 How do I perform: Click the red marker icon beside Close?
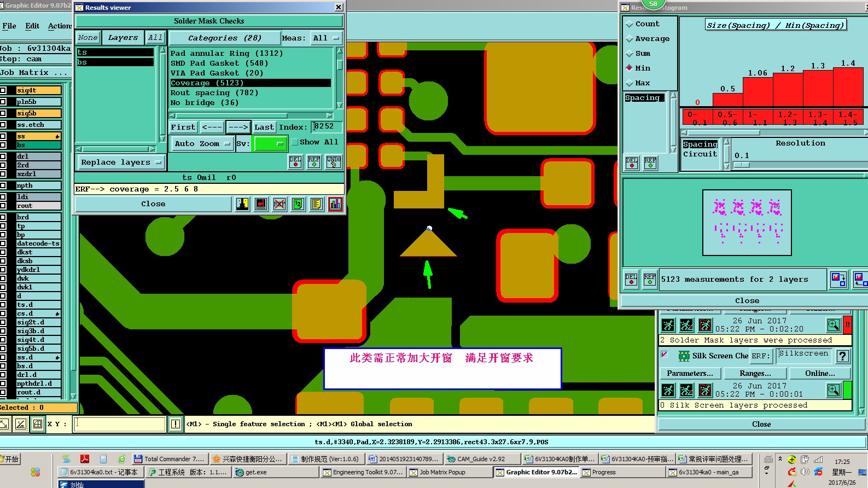(x=261, y=204)
